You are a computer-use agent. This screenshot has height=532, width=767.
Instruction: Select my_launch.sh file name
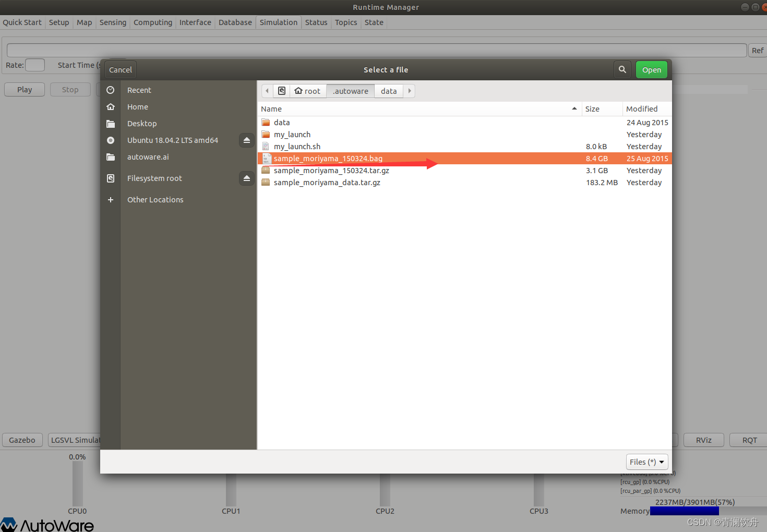click(x=297, y=147)
